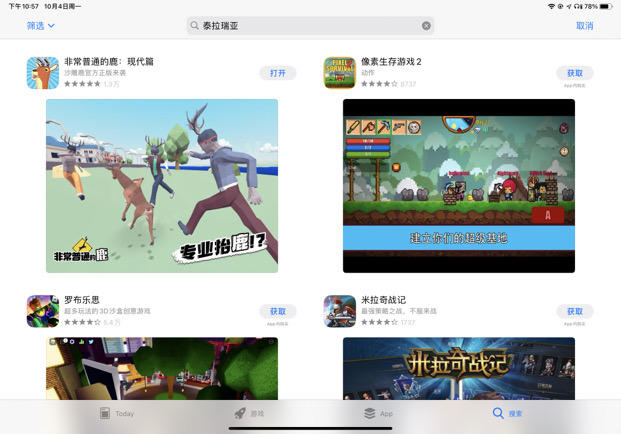Screen dimensions: 621x434
Task: Open the 罗布乐思 screenshot preview
Action: pyautogui.click(x=162, y=368)
